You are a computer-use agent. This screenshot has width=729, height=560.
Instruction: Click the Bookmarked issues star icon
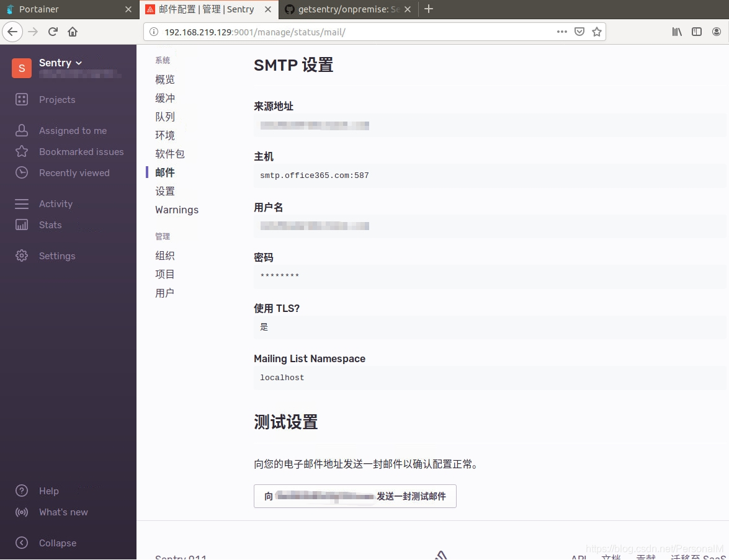(x=21, y=151)
